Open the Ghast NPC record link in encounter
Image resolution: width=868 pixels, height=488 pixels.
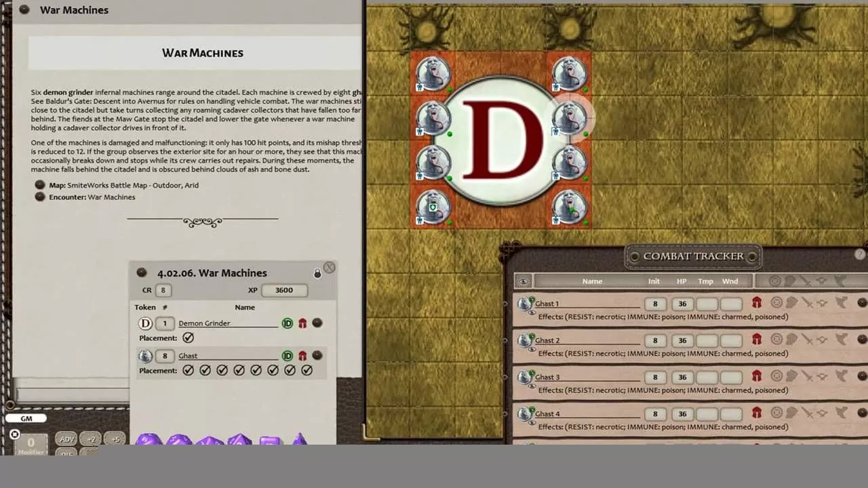tap(317, 355)
